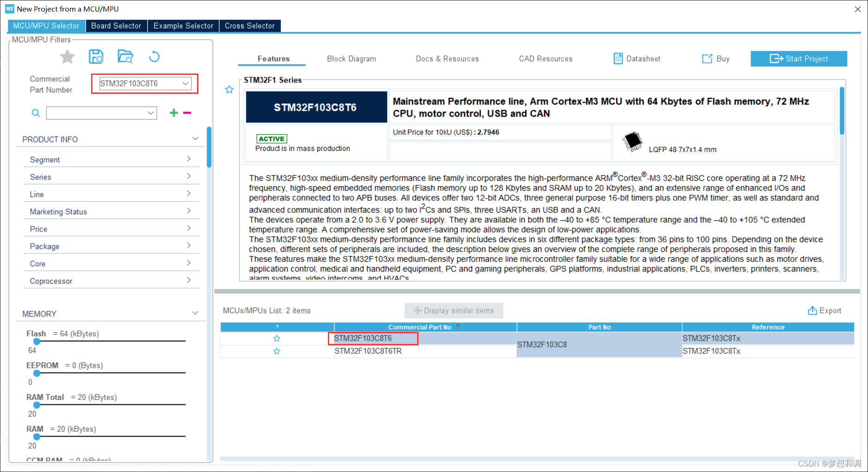The height and width of the screenshot is (472, 868).
Task: Expand the Price filter
Action: click(189, 228)
